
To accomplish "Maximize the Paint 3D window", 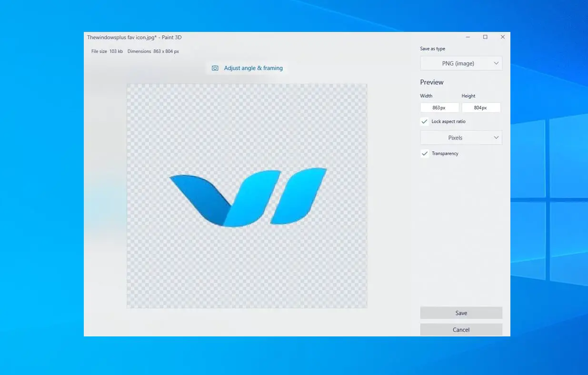I will pos(485,37).
